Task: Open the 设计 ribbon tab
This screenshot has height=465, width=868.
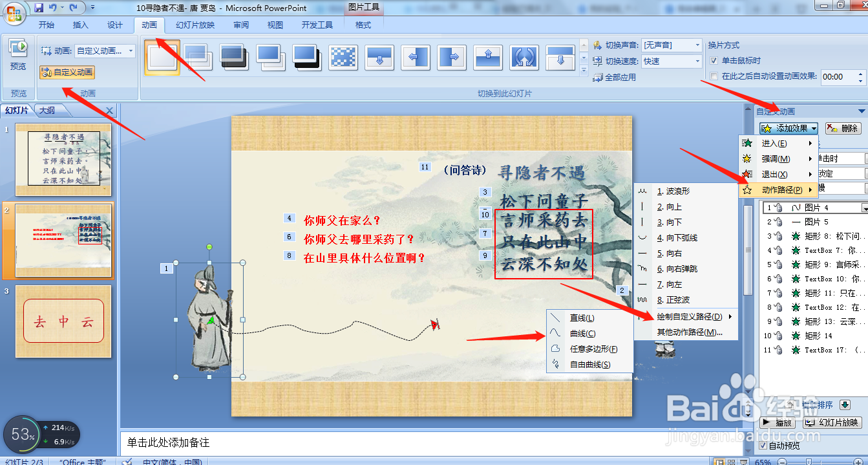Action: (115, 25)
